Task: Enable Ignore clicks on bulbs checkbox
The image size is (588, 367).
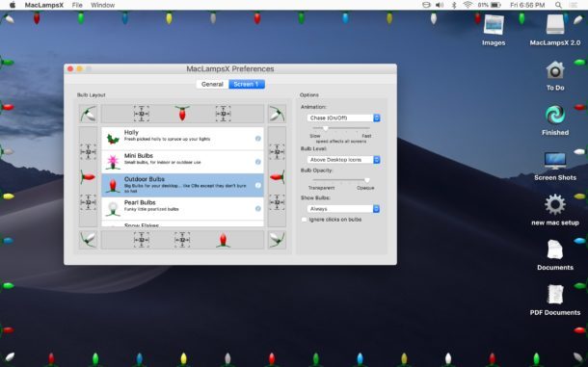Action: tap(305, 220)
